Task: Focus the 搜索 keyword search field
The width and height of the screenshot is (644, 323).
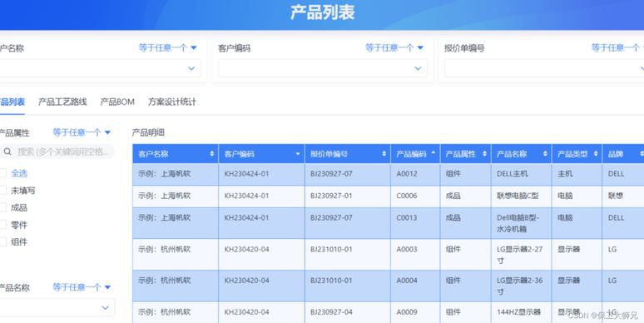Action: 57,152
